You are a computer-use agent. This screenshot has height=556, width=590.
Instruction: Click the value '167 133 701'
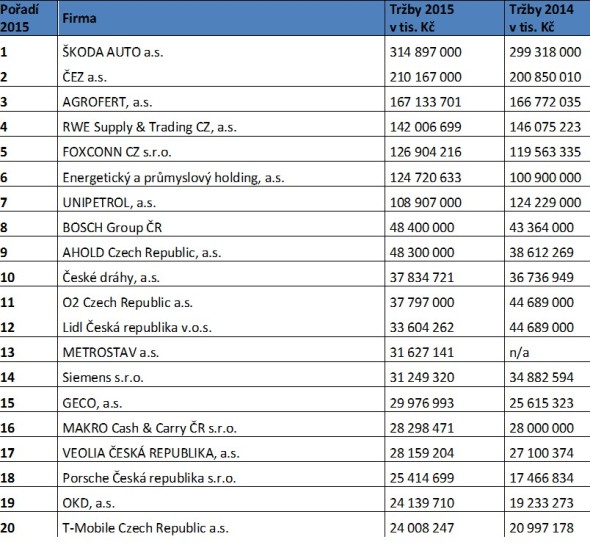coord(426,102)
